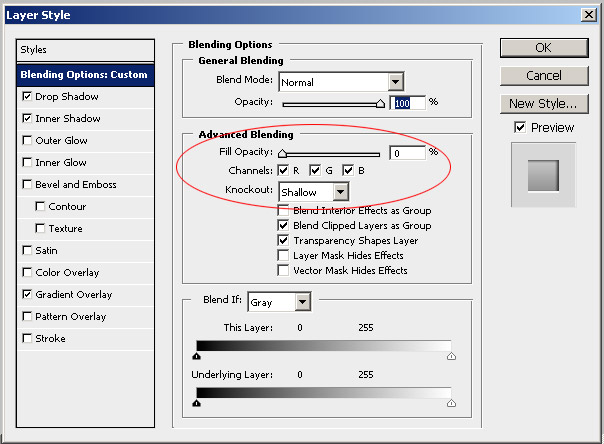The width and height of the screenshot is (604, 444).
Task: Enable the Inner Glow checkbox
Action: coord(27,162)
